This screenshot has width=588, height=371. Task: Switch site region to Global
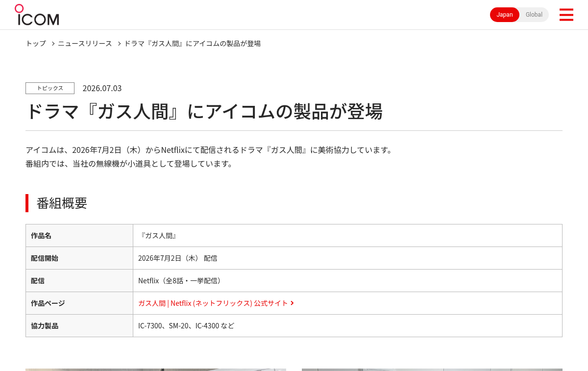click(534, 15)
